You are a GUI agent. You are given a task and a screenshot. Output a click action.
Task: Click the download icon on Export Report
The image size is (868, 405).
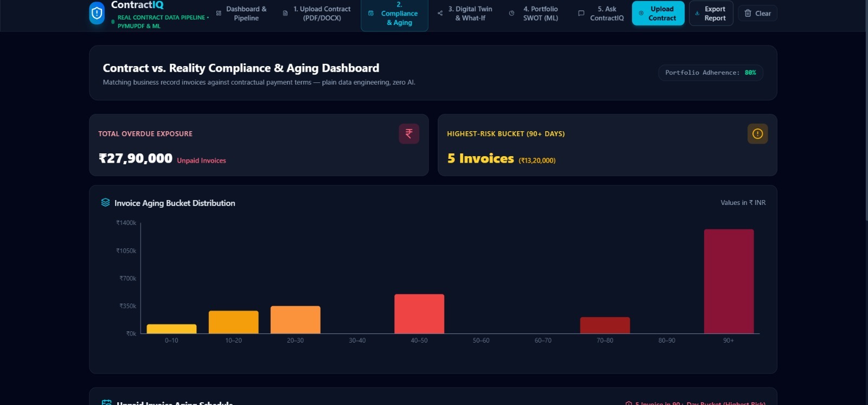pos(697,13)
